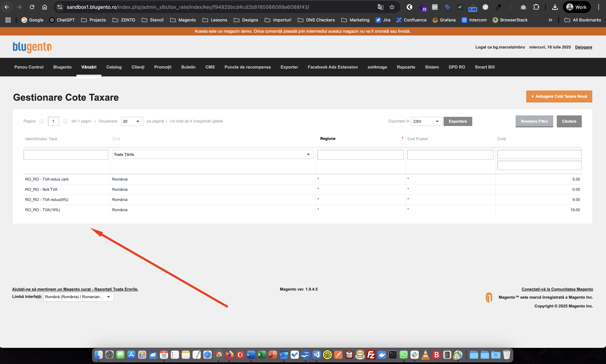This screenshot has height=364, width=606.
Task: Click the Căutare button
Action: point(569,121)
